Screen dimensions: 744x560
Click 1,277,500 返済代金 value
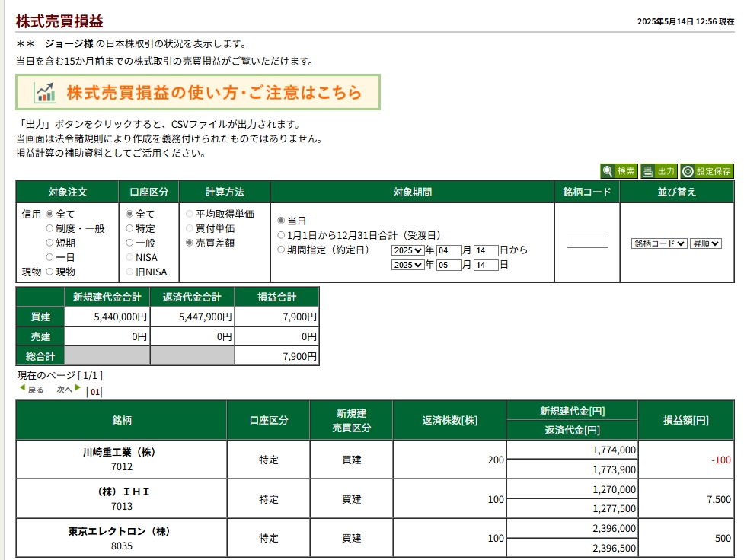coord(614,509)
